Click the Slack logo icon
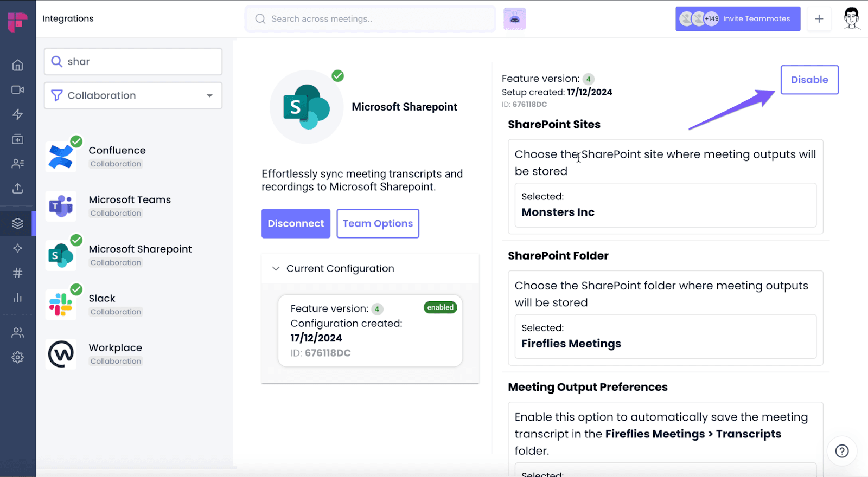This screenshot has width=868, height=477. [x=61, y=305]
